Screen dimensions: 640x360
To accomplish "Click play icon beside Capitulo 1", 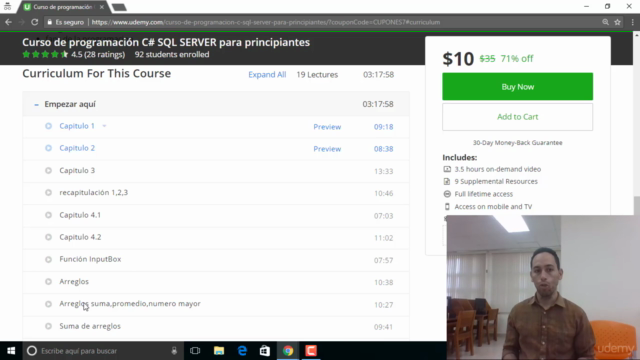I will (48, 126).
